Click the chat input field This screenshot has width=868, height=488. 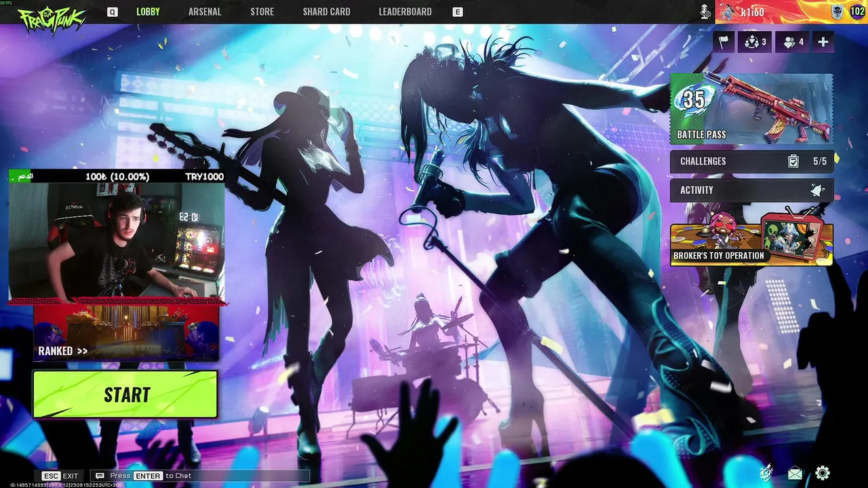tap(200, 476)
